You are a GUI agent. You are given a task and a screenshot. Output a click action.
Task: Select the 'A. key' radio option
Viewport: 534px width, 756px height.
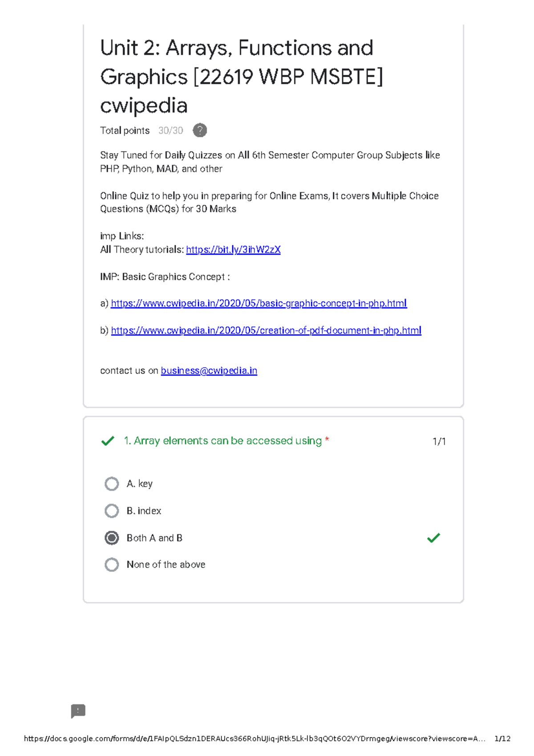(x=112, y=484)
